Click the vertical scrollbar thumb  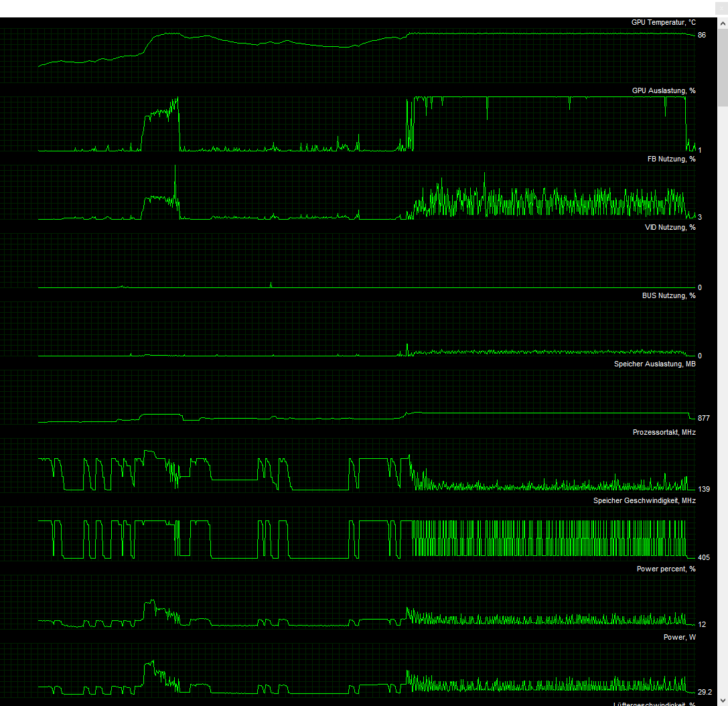[723, 67]
